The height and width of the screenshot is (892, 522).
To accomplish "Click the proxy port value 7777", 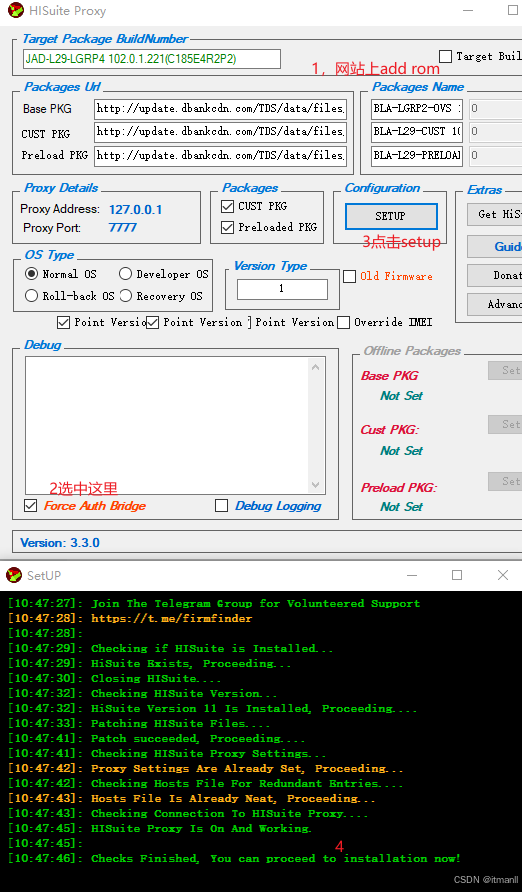I will (122, 228).
